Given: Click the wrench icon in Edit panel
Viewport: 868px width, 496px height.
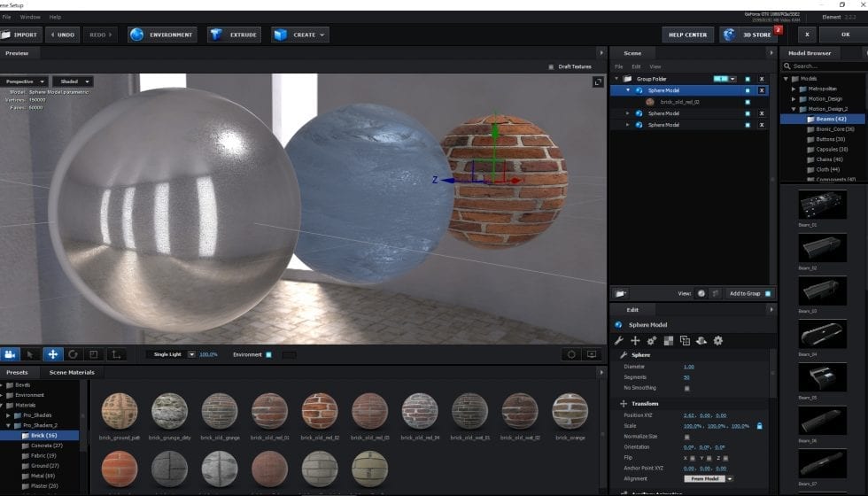Looking at the screenshot, I should pyautogui.click(x=618, y=340).
